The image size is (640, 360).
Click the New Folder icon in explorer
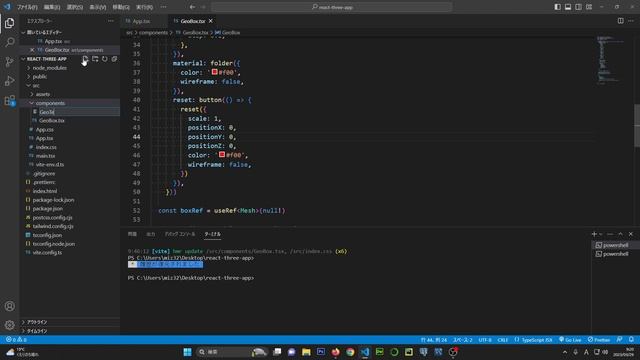pos(95,59)
